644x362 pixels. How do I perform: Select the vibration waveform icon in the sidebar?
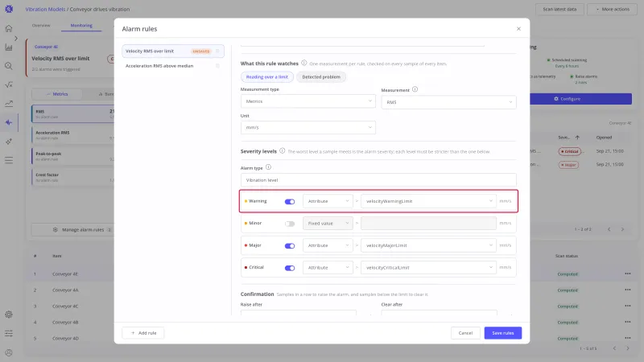click(x=9, y=122)
